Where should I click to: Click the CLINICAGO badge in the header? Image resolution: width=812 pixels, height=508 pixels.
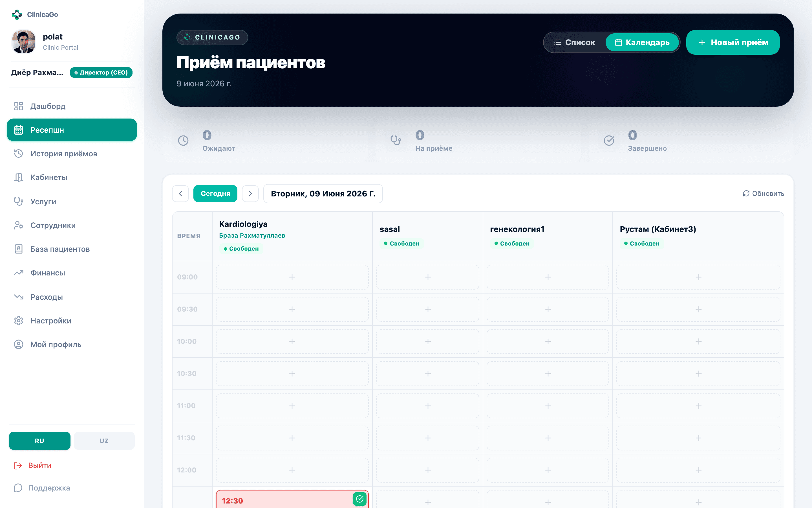pos(212,37)
